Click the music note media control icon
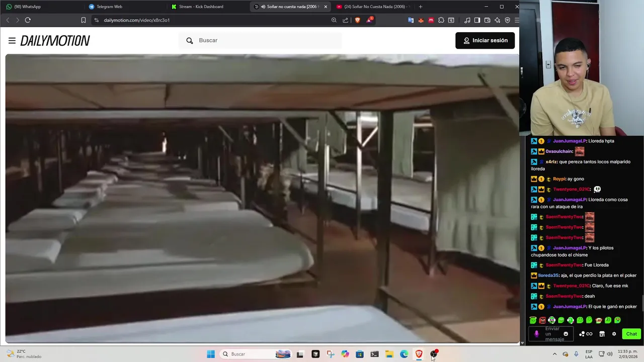This screenshot has width=644, height=362. pos(467,20)
